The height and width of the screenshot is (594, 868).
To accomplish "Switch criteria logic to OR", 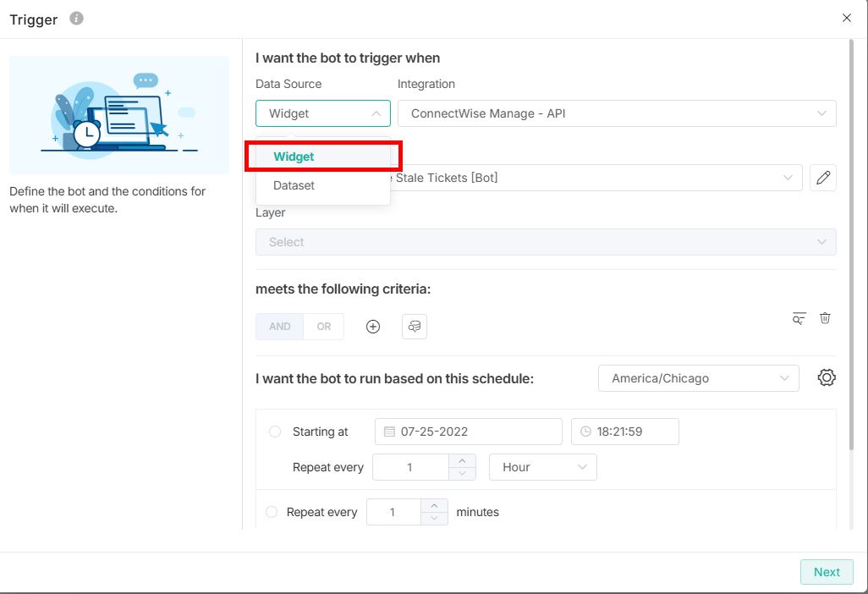I will point(324,327).
